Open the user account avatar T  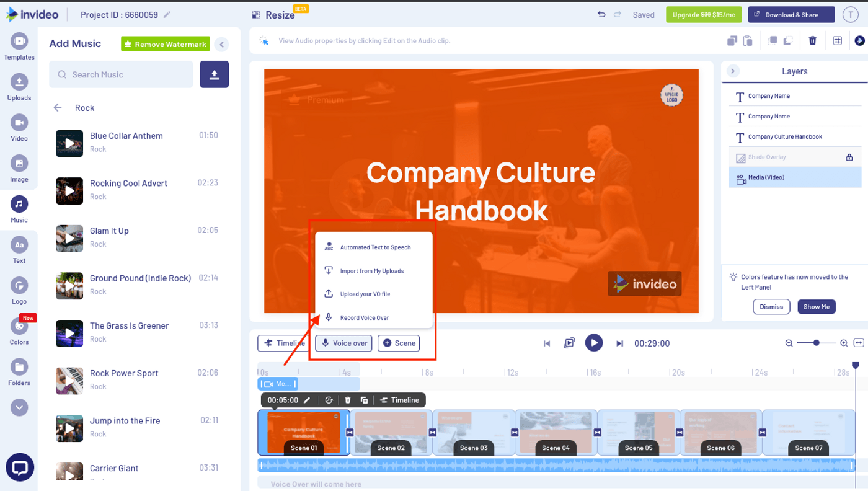pyautogui.click(x=851, y=15)
